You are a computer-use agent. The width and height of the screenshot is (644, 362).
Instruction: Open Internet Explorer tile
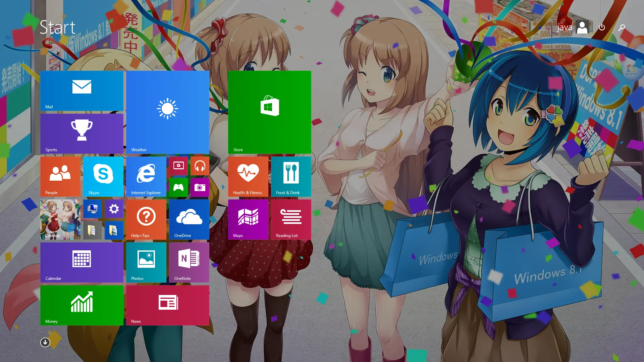pos(146,176)
